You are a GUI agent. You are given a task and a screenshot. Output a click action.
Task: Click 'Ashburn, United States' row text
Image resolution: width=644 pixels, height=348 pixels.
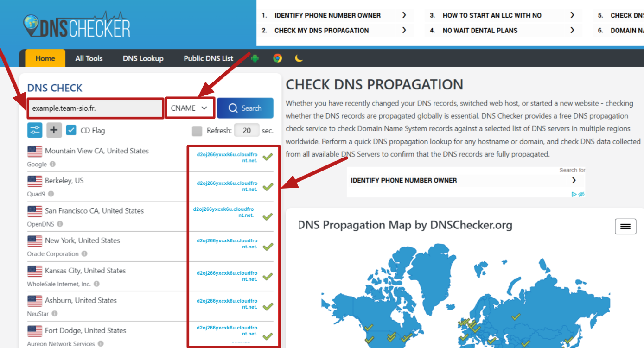tap(81, 300)
